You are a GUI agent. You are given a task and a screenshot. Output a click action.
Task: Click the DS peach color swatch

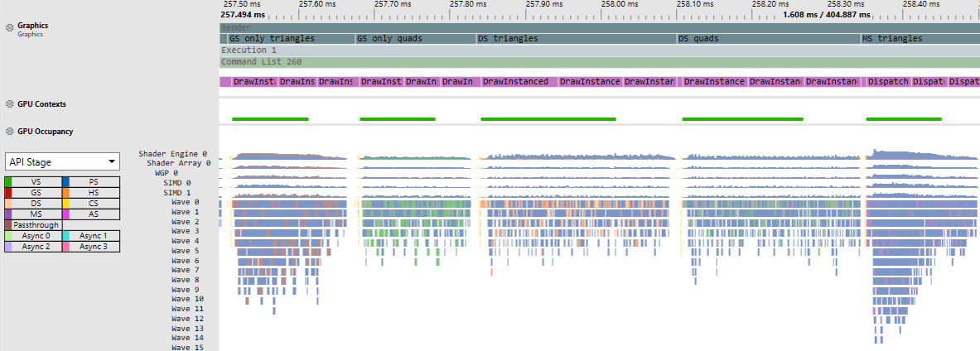pos(9,204)
